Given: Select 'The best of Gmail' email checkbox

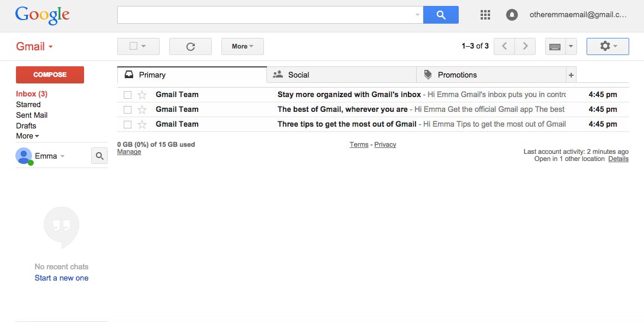Looking at the screenshot, I should click(127, 110).
